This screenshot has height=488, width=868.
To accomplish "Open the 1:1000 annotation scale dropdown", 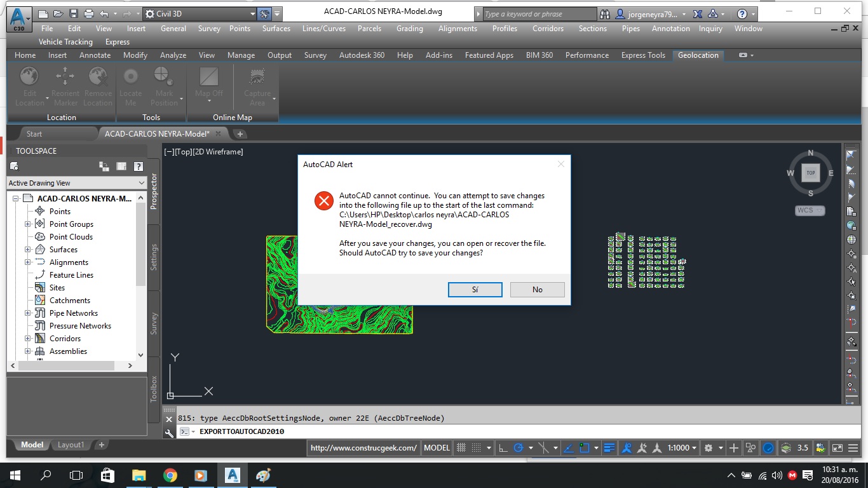I will click(682, 448).
